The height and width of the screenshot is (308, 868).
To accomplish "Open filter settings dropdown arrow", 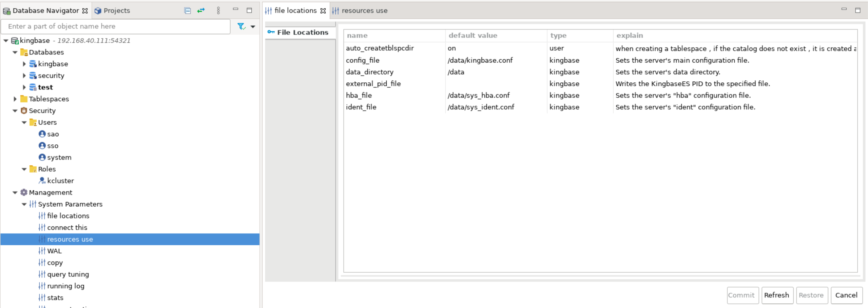I will click(253, 26).
